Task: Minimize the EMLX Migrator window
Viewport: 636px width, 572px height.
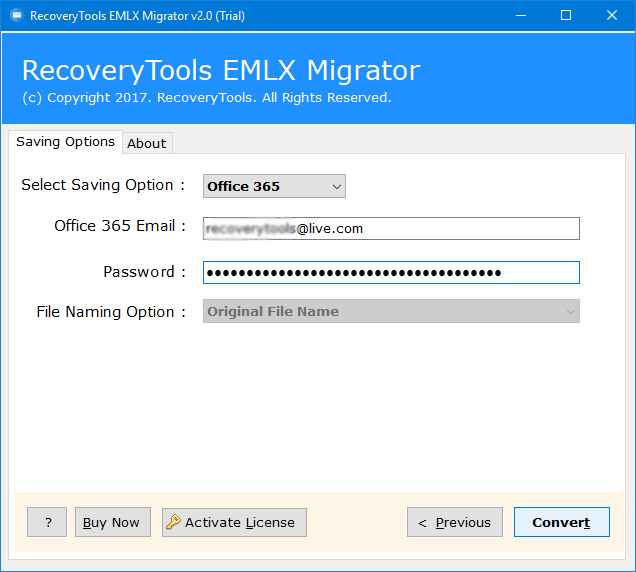Action: 521,15
